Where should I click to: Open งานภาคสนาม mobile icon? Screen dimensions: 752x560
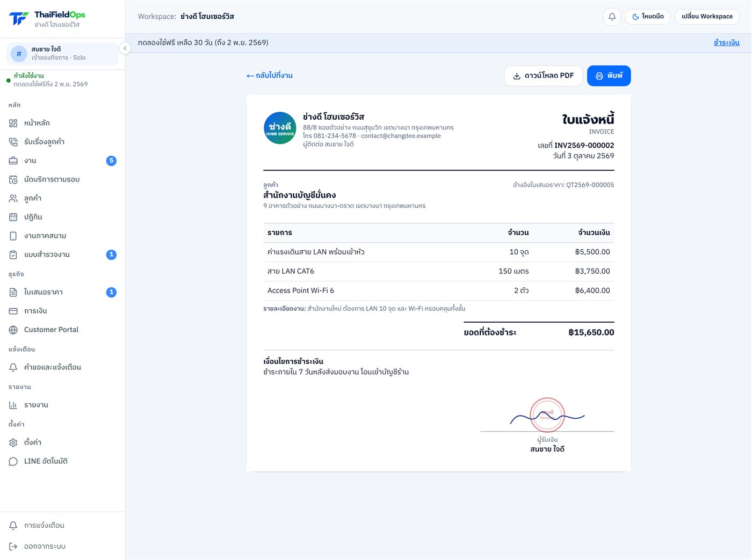pyautogui.click(x=13, y=236)
